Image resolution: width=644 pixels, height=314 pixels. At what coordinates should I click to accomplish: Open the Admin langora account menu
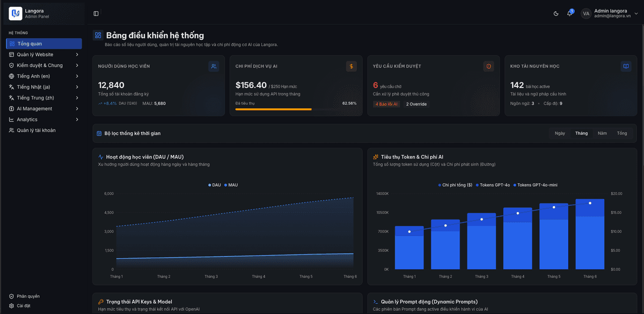coord(610,13)
